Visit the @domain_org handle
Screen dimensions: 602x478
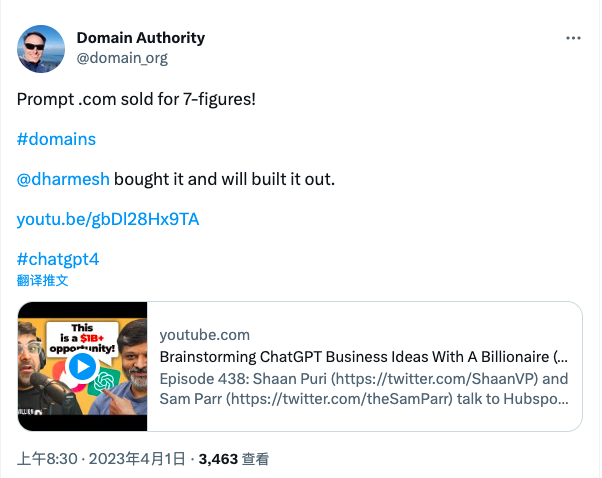pyautogui.click(x=122, y=58)
